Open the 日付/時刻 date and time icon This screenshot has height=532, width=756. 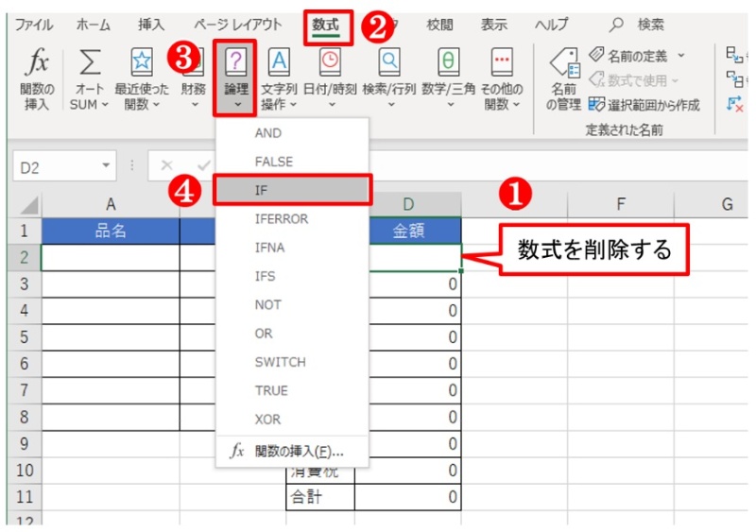click(330, 61)
